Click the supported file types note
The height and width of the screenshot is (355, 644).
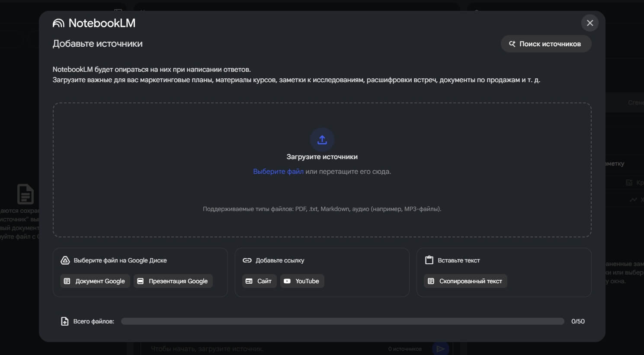pyautogui.click(x=322, y=209)
